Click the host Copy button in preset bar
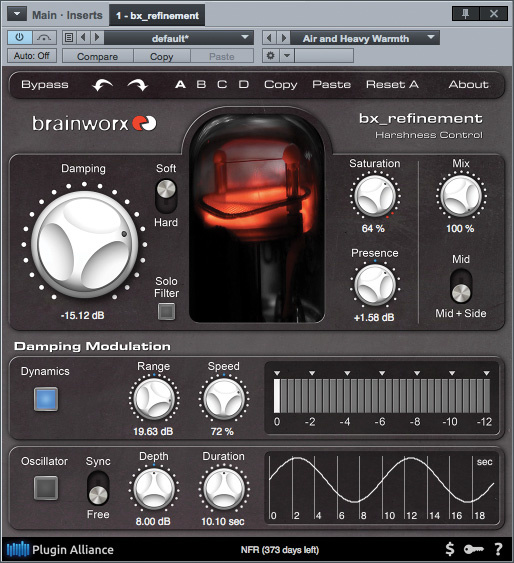Image resolution: width=514 pixels, height=563 pixels. pyautogui.click(x=162, y=56)
